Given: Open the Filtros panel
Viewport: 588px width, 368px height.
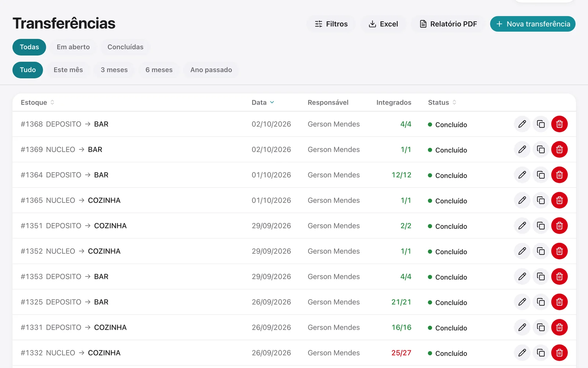Looking at the screenshot, I should pos(331,24).
